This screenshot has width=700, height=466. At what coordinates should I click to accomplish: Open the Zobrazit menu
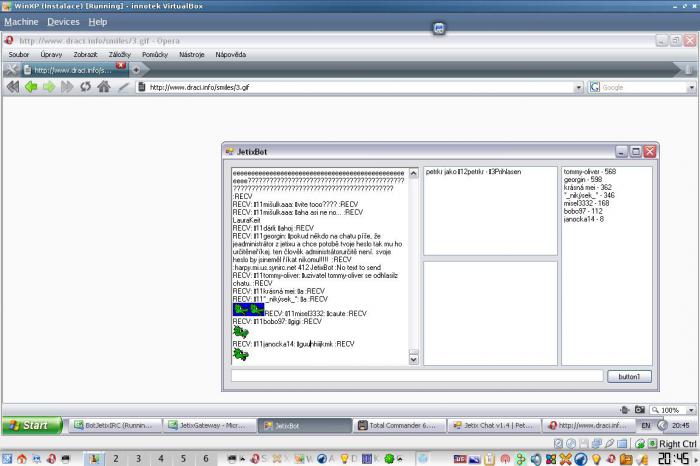click(85, 54)
